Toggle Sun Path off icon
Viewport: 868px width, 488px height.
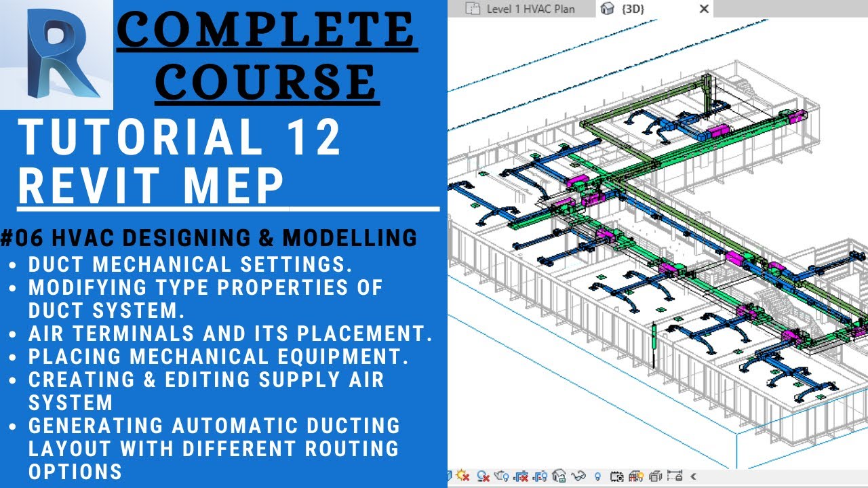(463, 476)
